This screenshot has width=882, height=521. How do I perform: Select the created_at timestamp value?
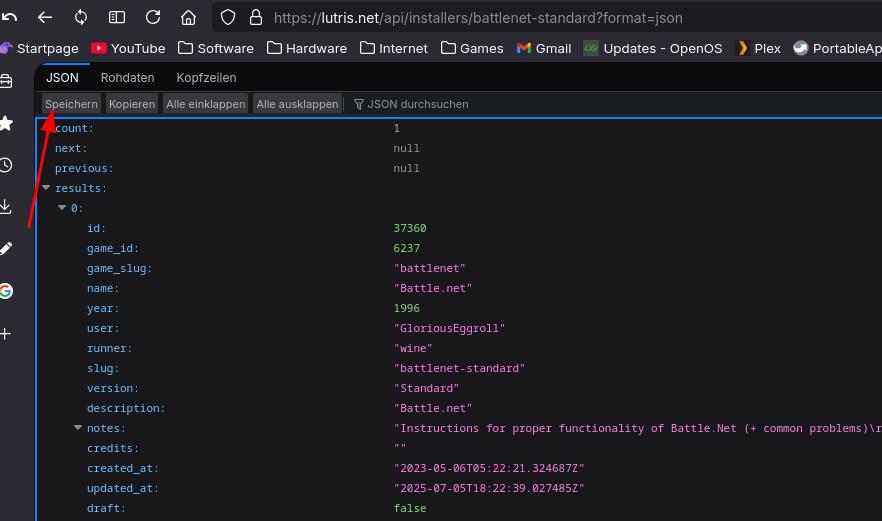click(x=489, y=468)
